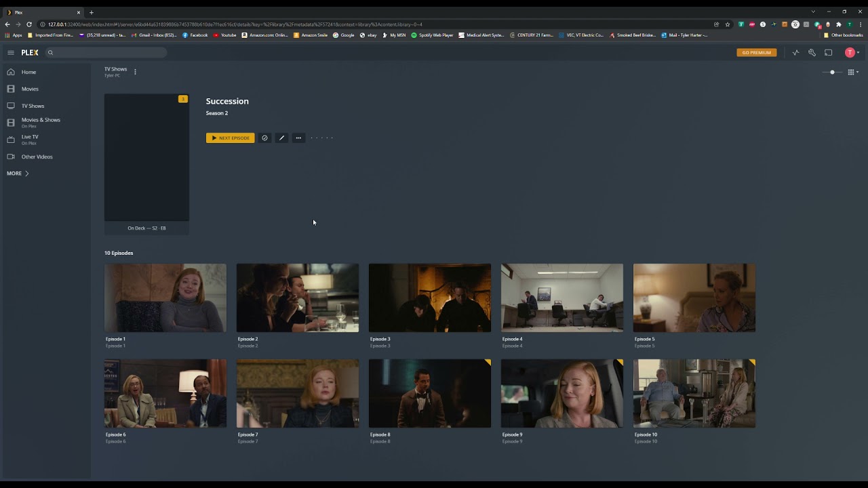Open Episode 2 thumbnail
Image resolution: width=868 pixels, height=488 pixels.
coord(298,298)
